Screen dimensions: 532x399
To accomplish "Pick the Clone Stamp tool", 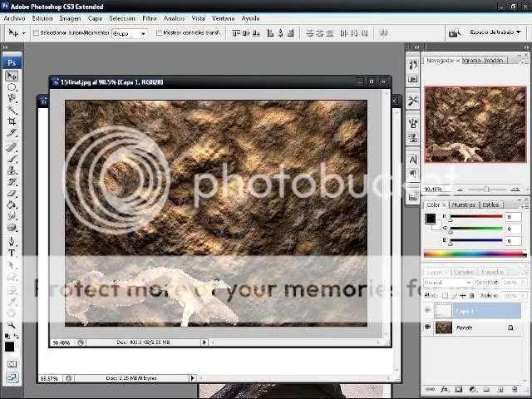I will [x=12, y=170].
